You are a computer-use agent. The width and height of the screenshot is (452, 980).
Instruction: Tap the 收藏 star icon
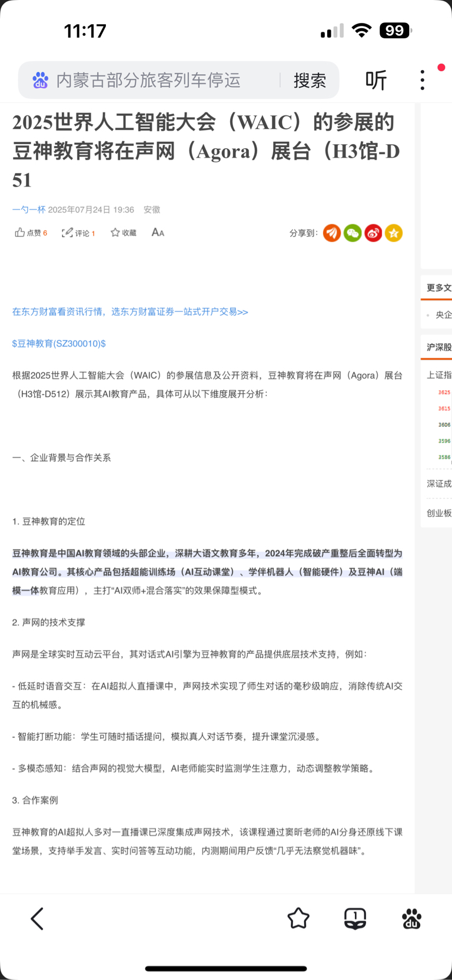(x=115, y=232)
